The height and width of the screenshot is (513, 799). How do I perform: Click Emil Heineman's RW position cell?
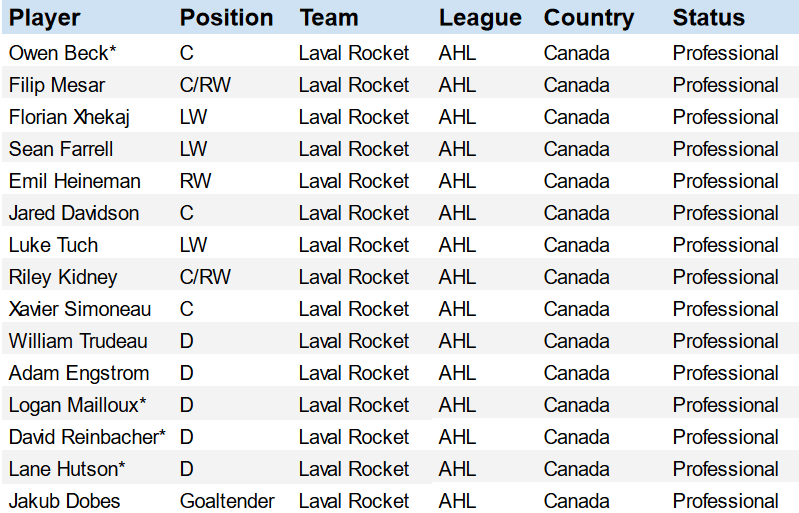(x=196, y=181)
